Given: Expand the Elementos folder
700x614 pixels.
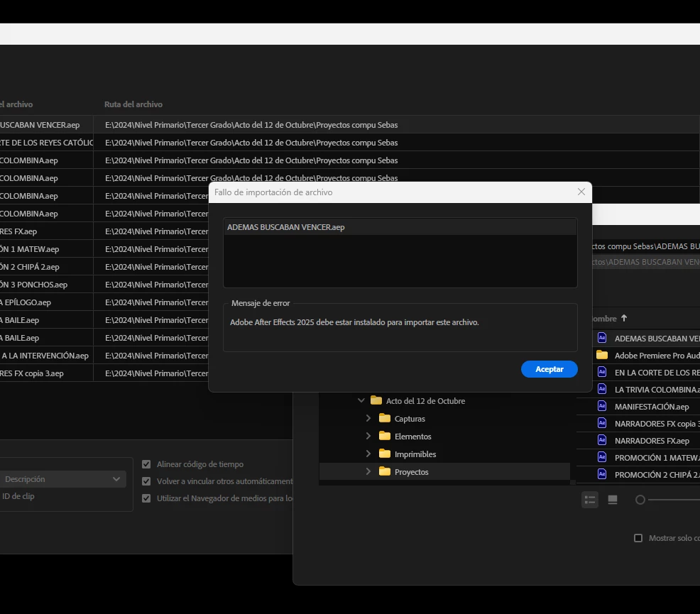Looking at the screenshot, I should [x=368, y=436].
